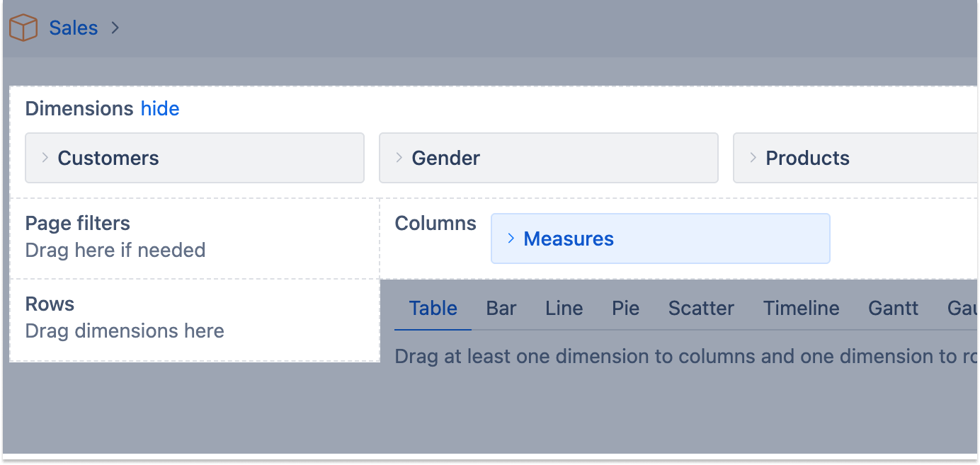Screen dimensions: 980x465
Task: Click the Measures box in Columns
Action: tap(568, 239)
